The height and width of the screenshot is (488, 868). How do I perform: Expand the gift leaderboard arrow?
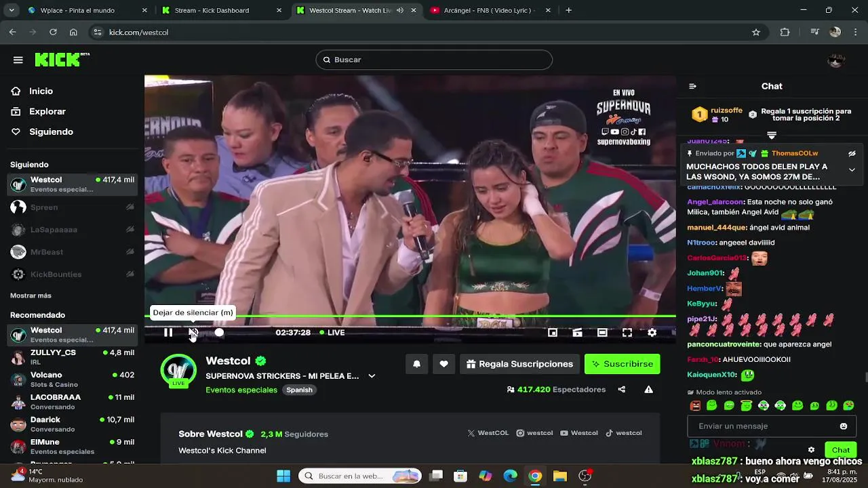pos(771,135)
